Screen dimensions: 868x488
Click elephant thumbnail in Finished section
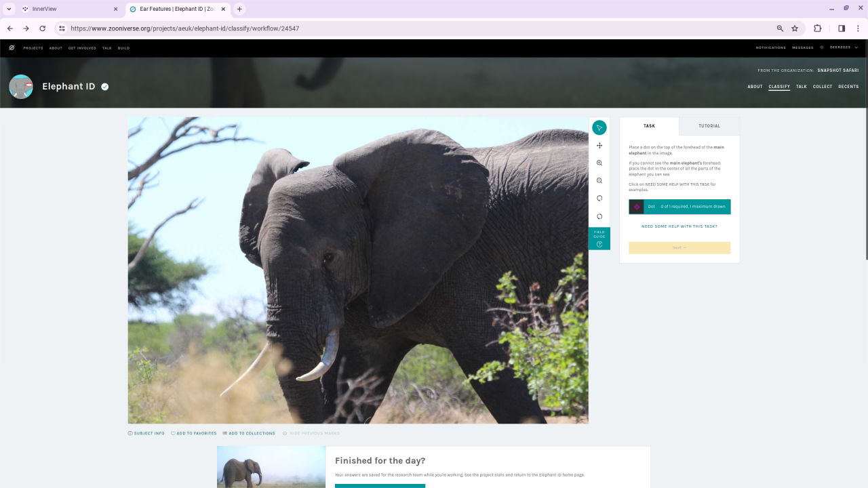coord(271,467)
